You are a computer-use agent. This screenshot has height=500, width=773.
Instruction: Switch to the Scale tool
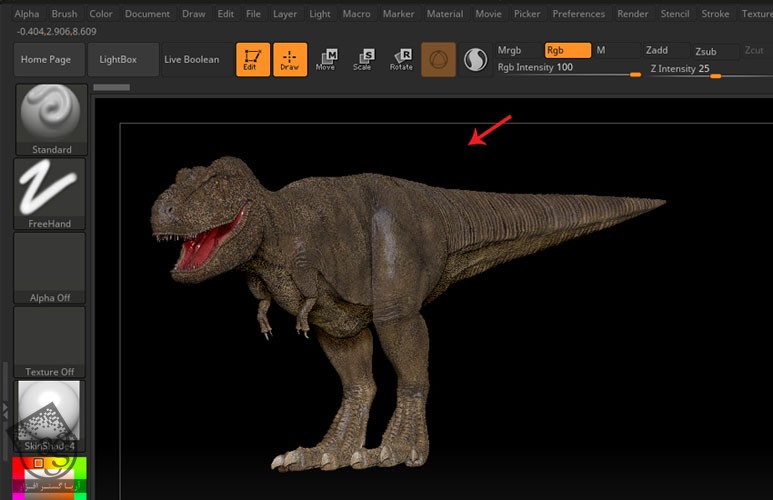point(362,59)
